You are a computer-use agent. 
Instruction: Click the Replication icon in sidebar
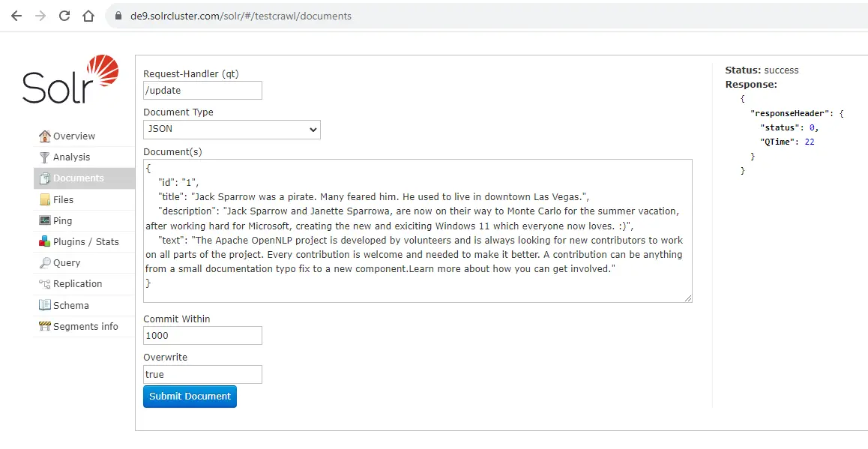click(45, 283)
